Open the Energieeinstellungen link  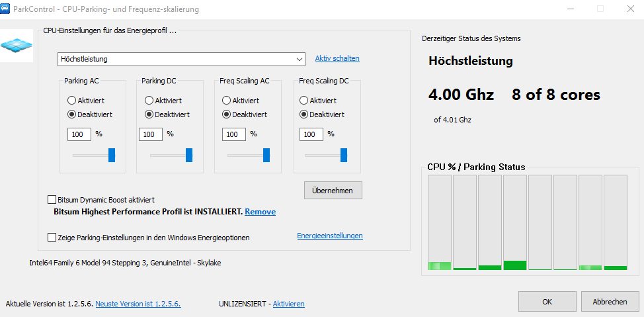click(x=329, y=236)
